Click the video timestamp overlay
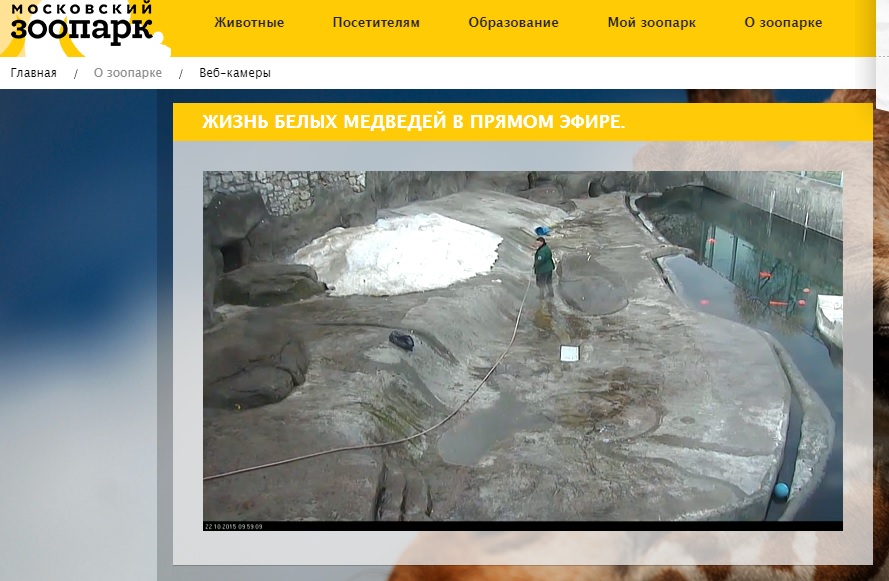This screenshot has height=581, width=889. [235, 525]
